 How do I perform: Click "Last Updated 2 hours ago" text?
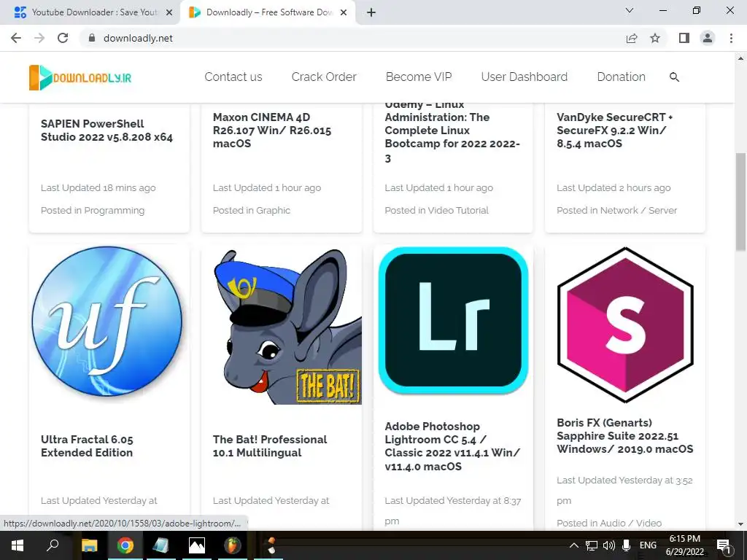pyautogui.click(x=614, y=188)
